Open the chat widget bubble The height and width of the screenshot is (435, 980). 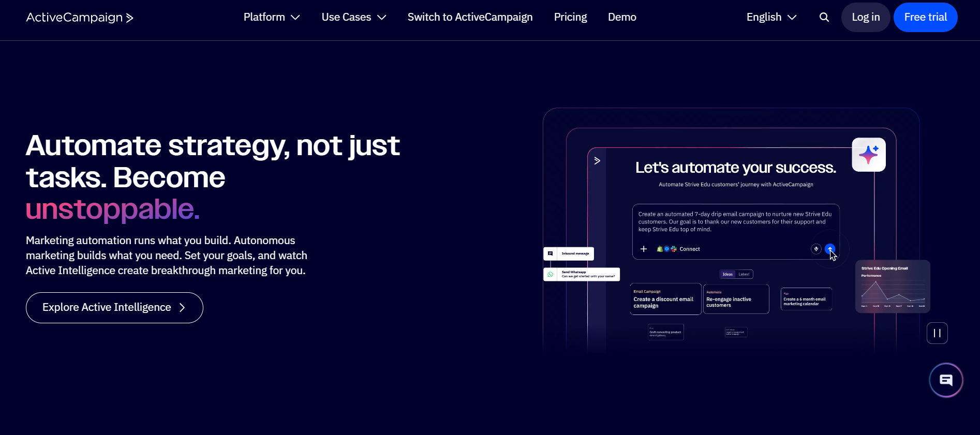coord(946,380)
